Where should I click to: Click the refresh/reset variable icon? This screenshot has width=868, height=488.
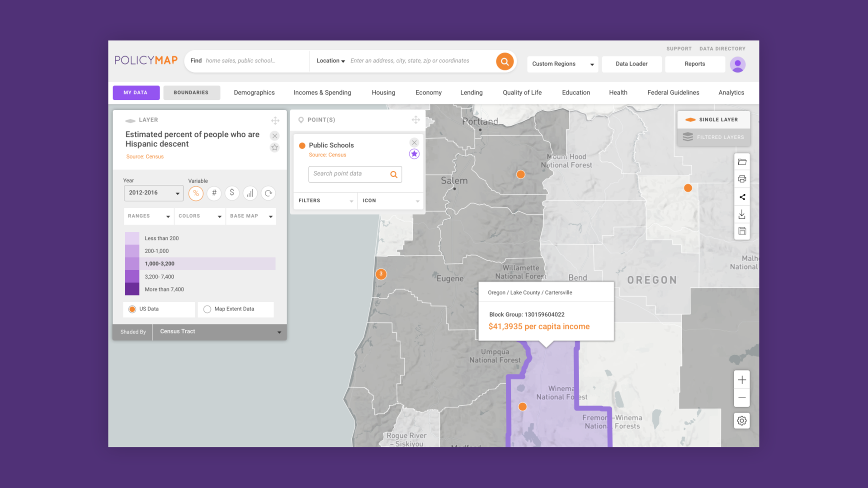click(268, 193)
